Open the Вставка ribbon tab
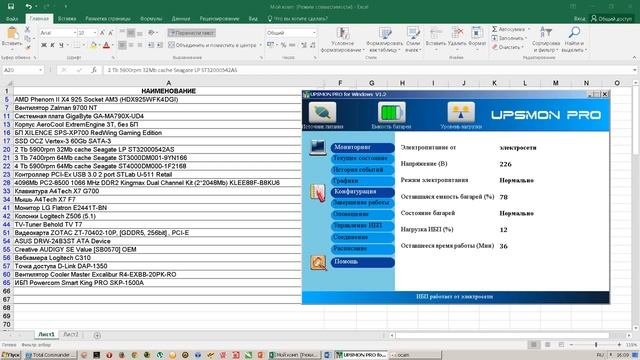Image resolution: width=640 pixels, height=360 pixels. (67, 19)
